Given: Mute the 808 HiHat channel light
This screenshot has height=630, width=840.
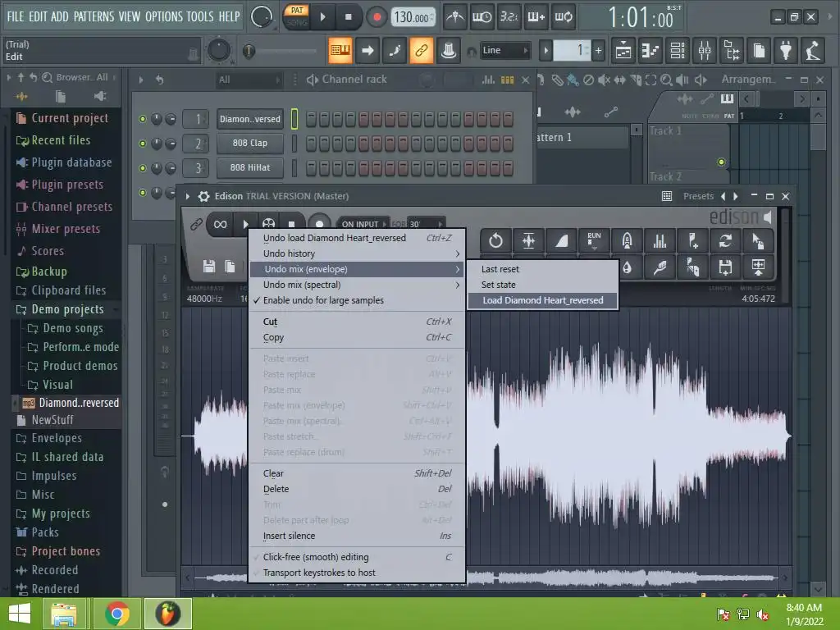Looking at the screenshot, I should 143,167.
